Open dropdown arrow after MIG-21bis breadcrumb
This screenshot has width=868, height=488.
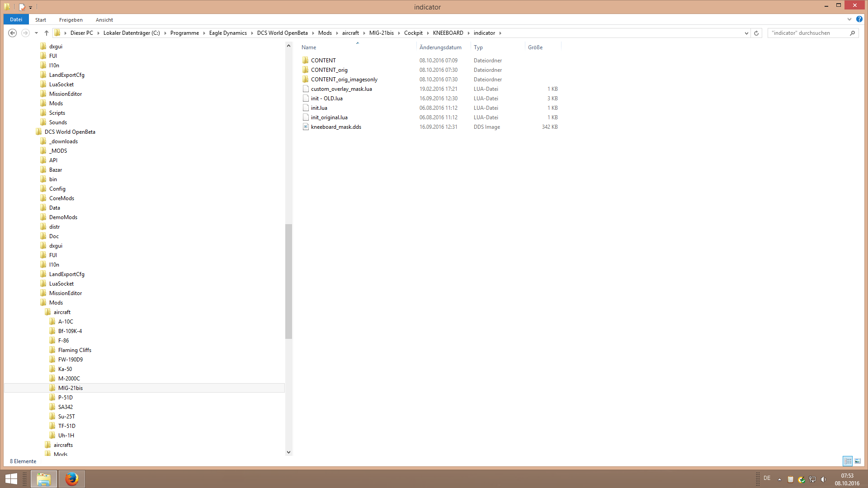(x=399, y=33)
